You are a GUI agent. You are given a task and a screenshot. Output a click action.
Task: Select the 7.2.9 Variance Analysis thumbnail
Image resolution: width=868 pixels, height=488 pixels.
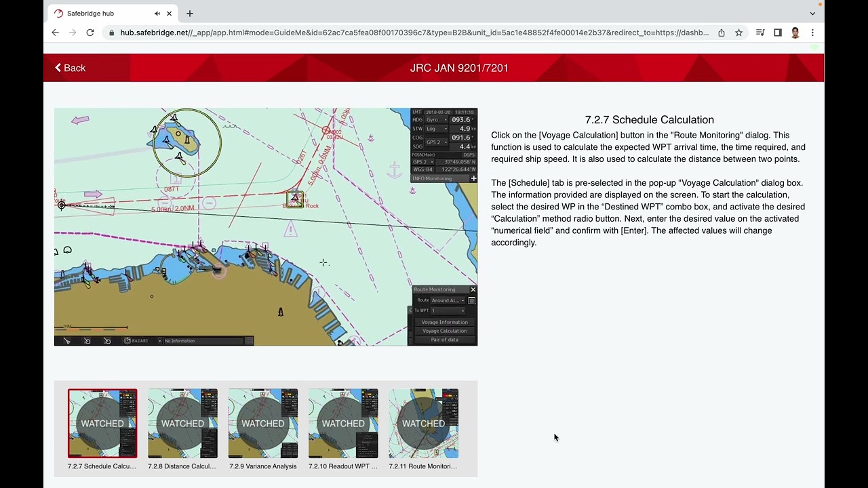[263, 424]
